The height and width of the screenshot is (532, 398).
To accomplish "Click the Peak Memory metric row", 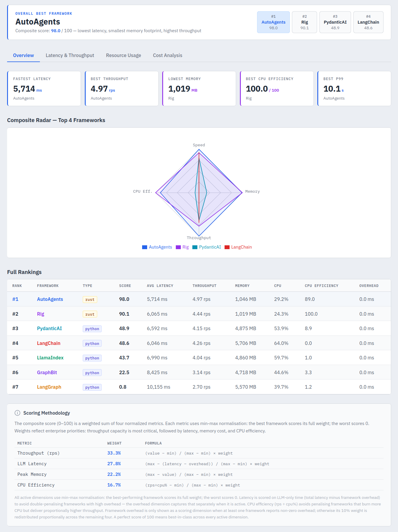I will point(199,474).
